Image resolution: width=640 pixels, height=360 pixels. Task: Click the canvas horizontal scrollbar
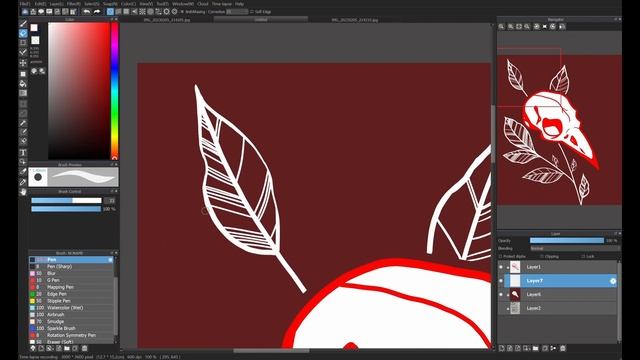(x=271, y=350)
